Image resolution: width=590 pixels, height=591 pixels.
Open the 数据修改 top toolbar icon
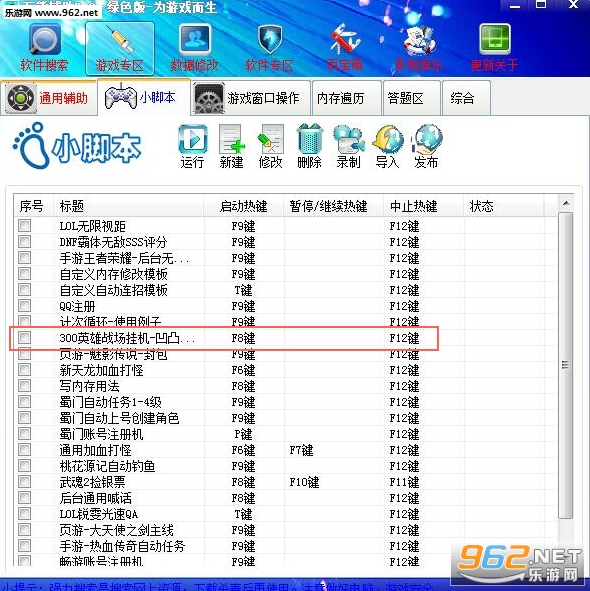(195, 39)
